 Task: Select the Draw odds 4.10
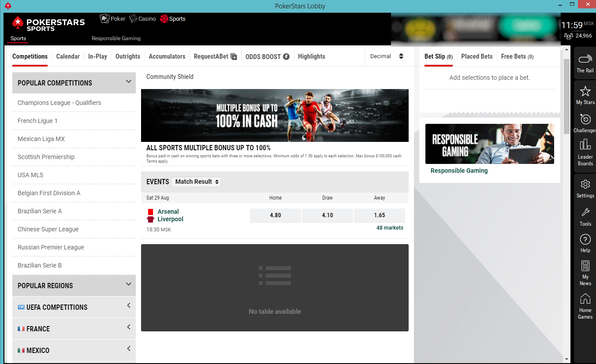tap(327, 215)
